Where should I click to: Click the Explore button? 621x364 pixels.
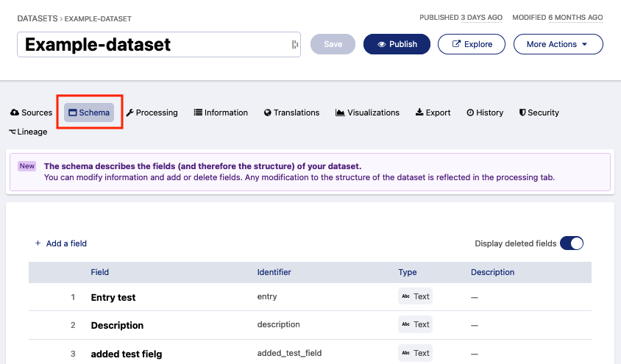coord(471,44)
